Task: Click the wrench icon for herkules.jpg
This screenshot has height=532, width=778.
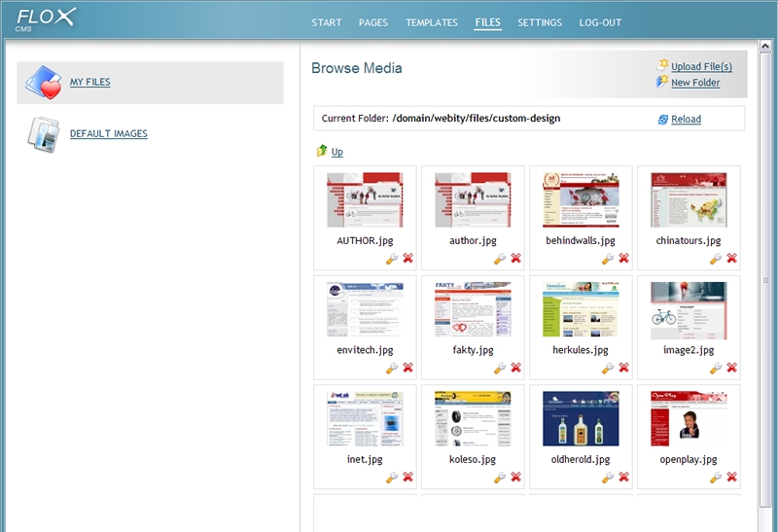Action: click(608, 368)
